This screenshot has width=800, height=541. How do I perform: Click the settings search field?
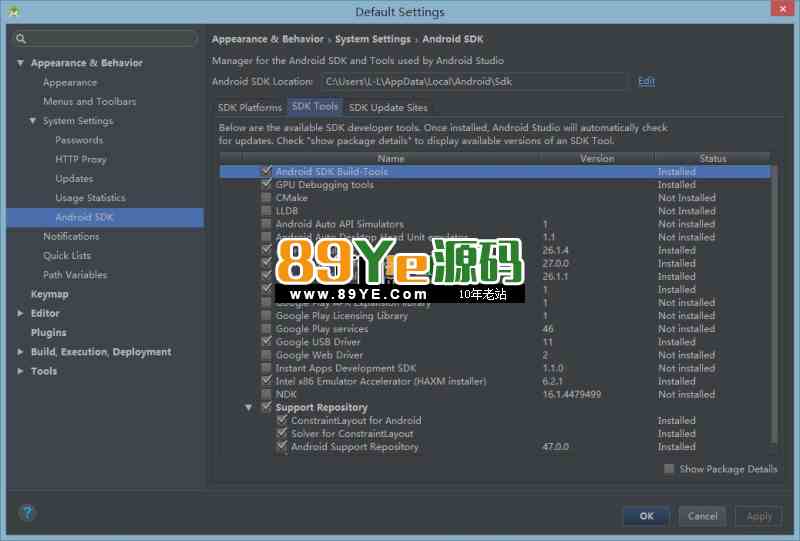[105, 39]
